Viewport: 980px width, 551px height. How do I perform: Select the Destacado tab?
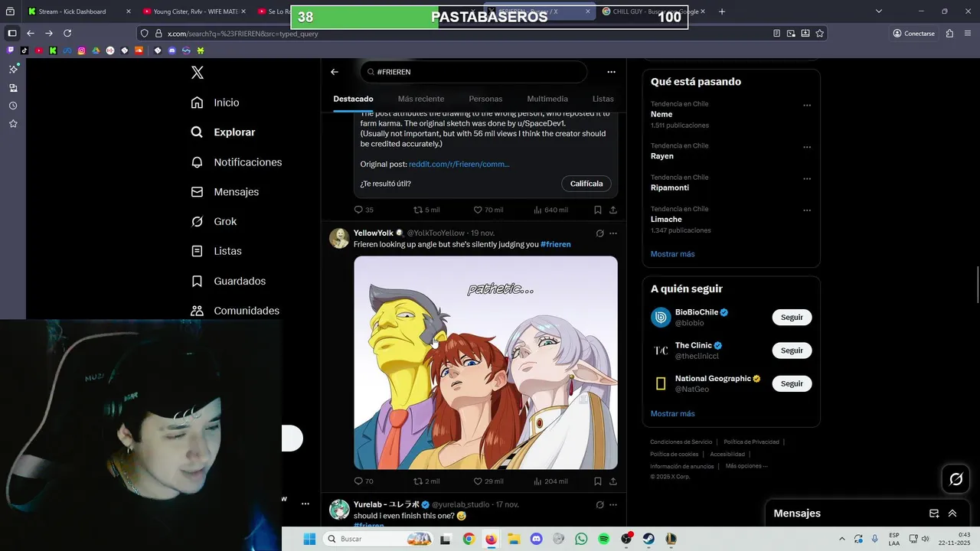(354, 99)
